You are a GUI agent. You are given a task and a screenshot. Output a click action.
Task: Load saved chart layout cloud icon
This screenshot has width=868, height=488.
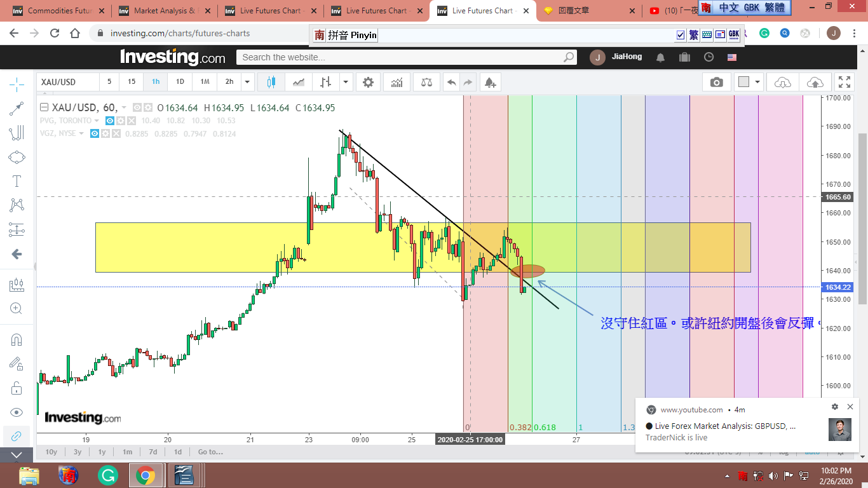coord(783,82)
